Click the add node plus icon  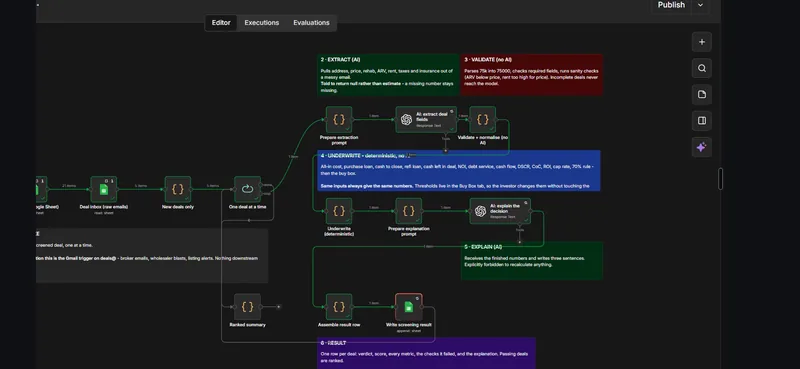[x=702, y=42]
